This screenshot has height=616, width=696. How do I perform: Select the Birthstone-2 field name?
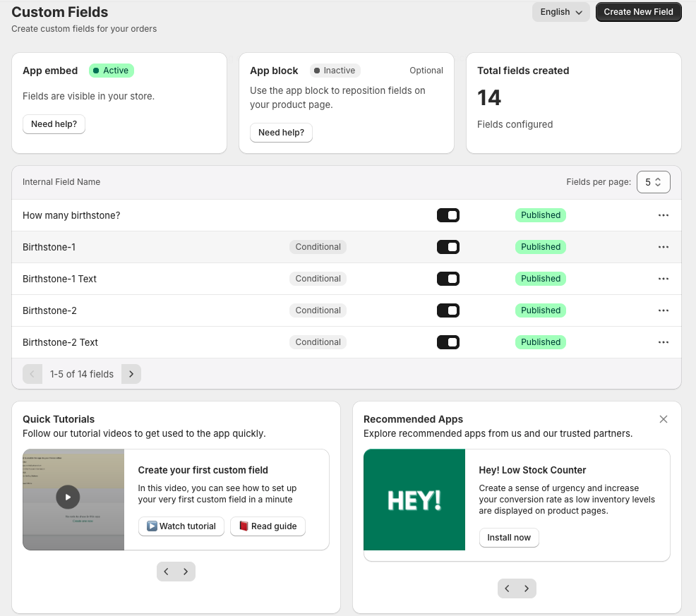[x=49, y=310]
